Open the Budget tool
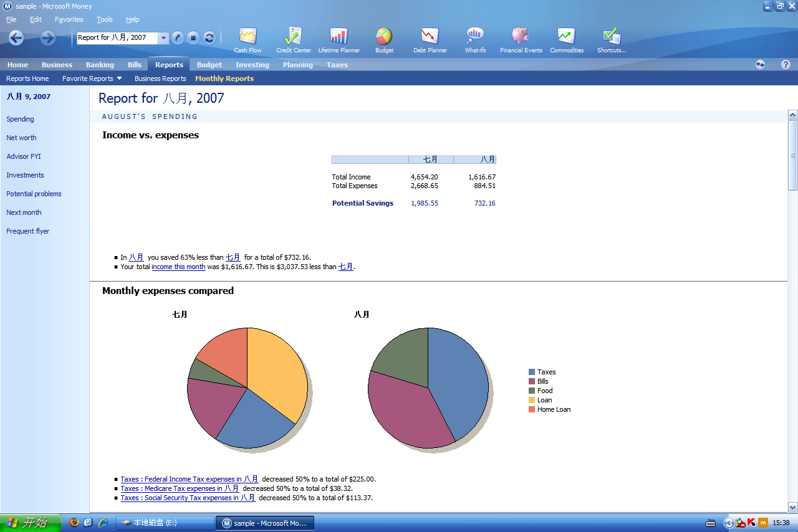Viewport: 798px width, 532px height. pyautogui.click(x=384, y=39)
